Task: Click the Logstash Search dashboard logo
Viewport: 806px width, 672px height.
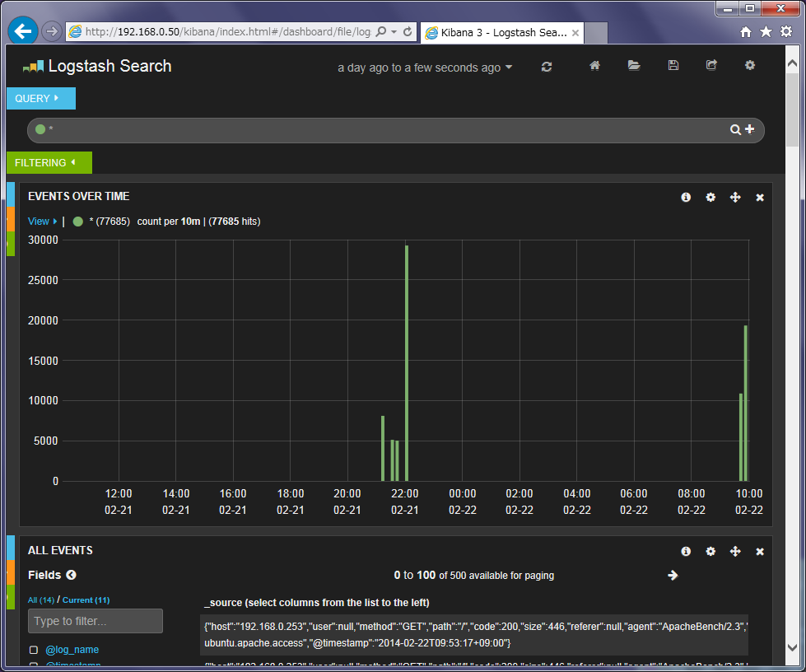Action: click(x=34, y=67)
